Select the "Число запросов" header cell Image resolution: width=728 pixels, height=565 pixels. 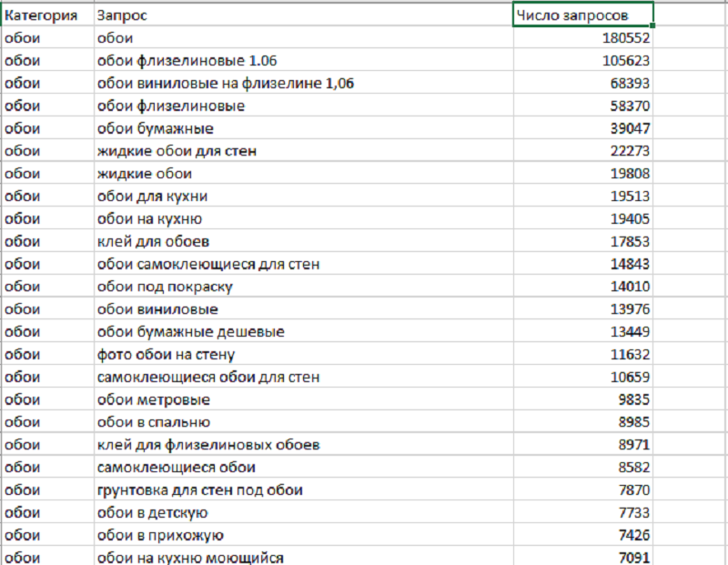pos(582,15)
